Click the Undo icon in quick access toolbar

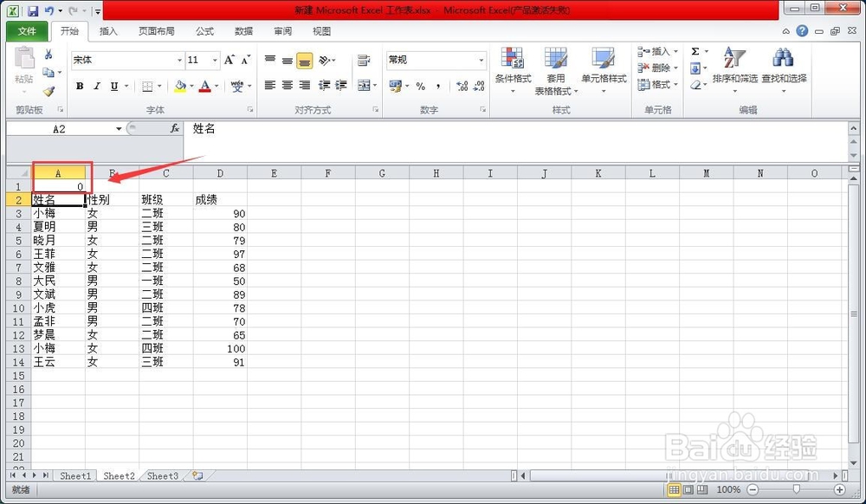pyautogui.click(x=49, y=10)
